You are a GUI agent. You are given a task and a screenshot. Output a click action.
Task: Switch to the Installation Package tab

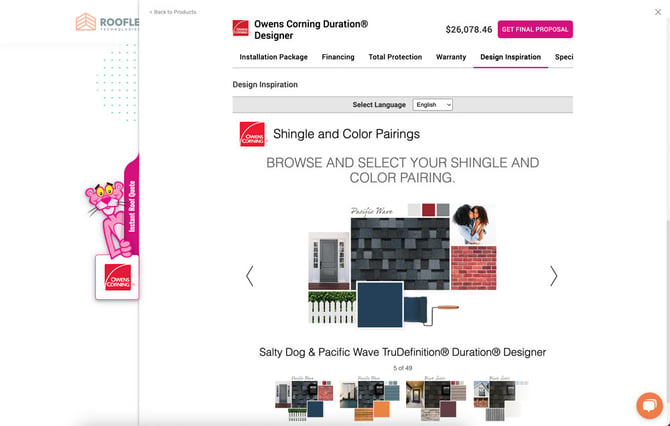pyautogui.click(x=273, y=57)
